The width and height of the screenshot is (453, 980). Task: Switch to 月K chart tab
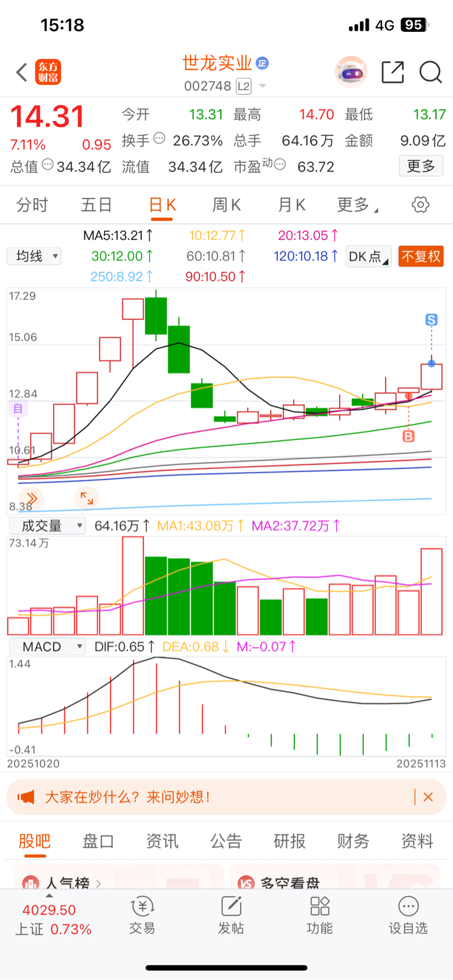click(291, 205)
